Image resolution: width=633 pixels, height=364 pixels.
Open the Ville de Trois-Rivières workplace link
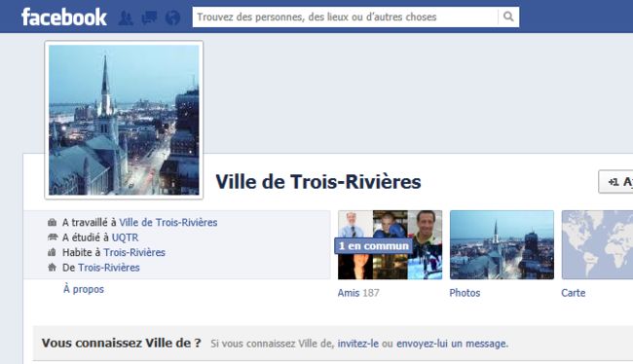[168, 222]
